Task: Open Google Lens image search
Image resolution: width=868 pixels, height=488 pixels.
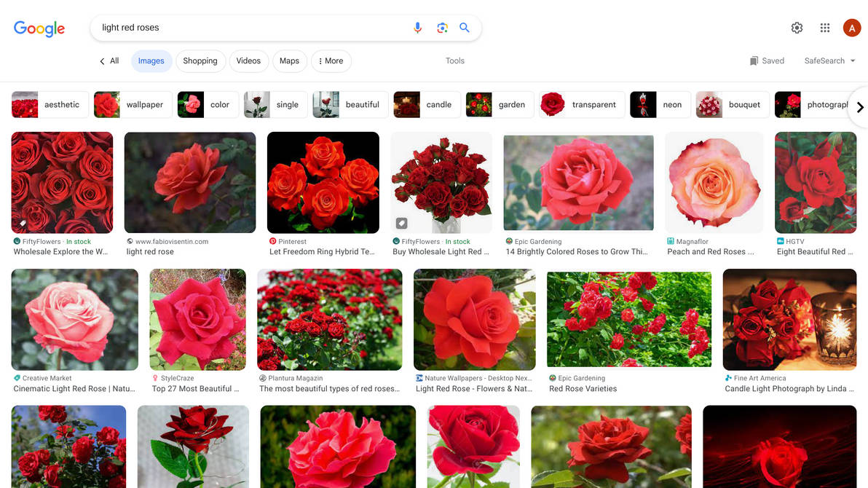Action: 442,28
